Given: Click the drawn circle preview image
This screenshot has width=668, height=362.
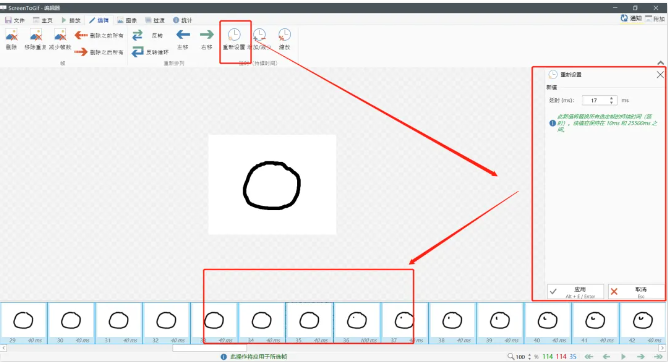Looking at the screenshot, I should click(x=272, y=185).
